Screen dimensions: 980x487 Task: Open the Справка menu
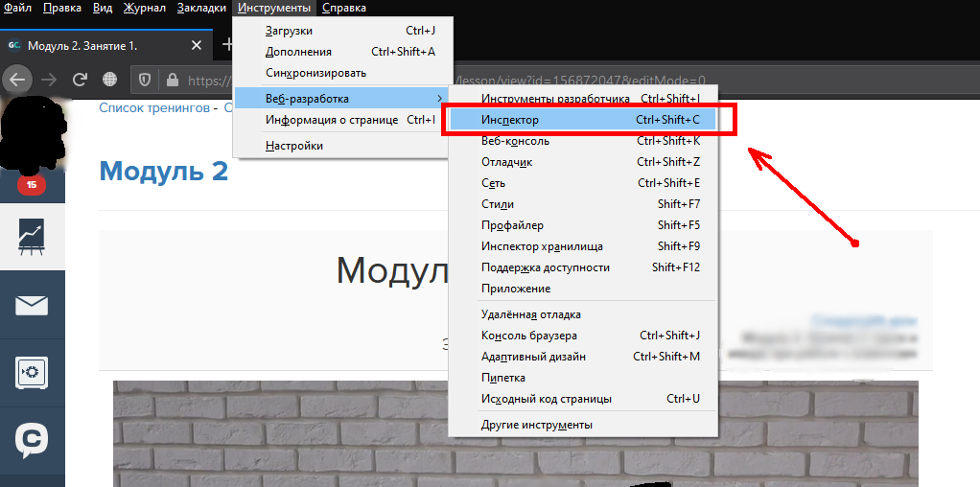pyautogui.click(x=344, y=8)
